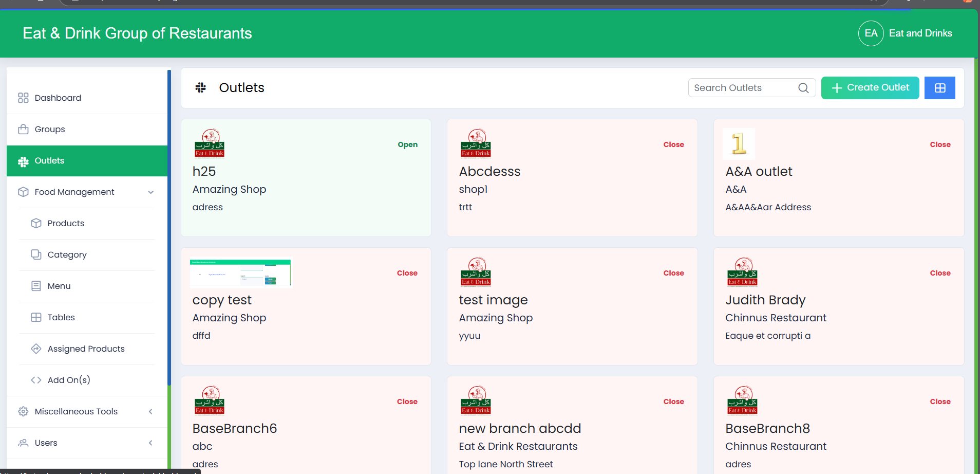Click the h25 outlet Eat & Drink logo

(x=210, y=143)
